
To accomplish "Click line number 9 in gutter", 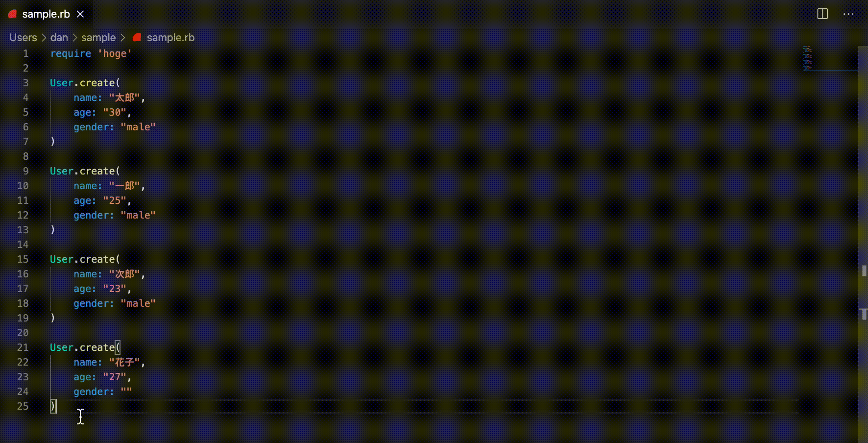I will pos(25,171).
